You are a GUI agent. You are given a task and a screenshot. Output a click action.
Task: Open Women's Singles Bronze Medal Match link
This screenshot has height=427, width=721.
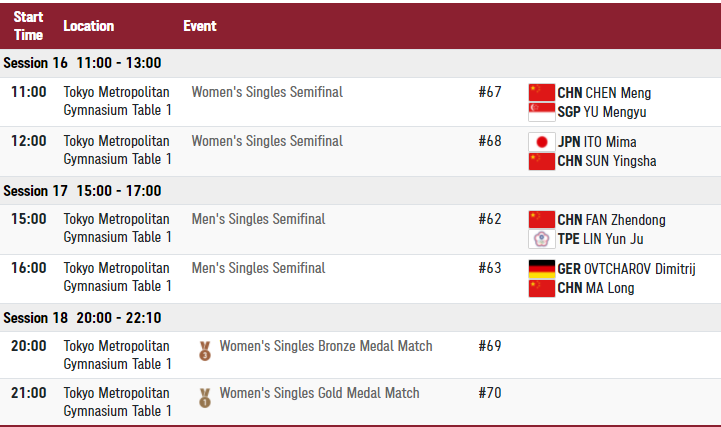[326, 346]
